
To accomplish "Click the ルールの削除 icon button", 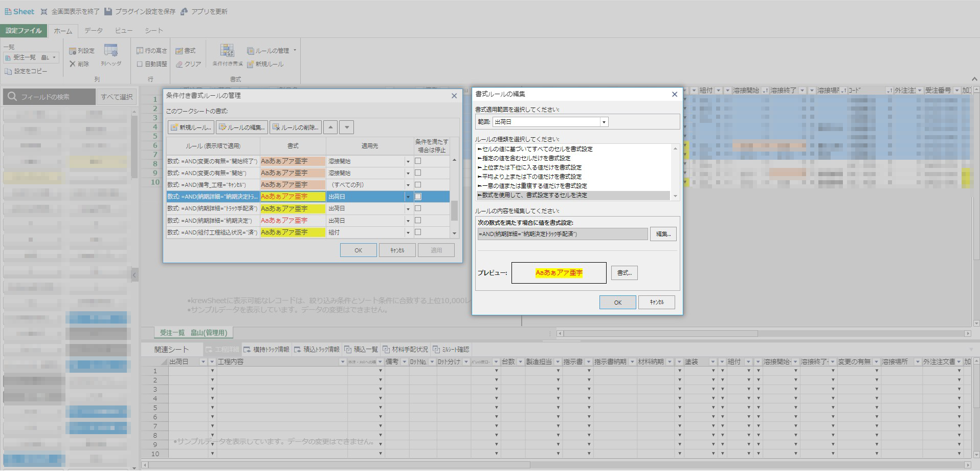I will [x=296, y=127].
